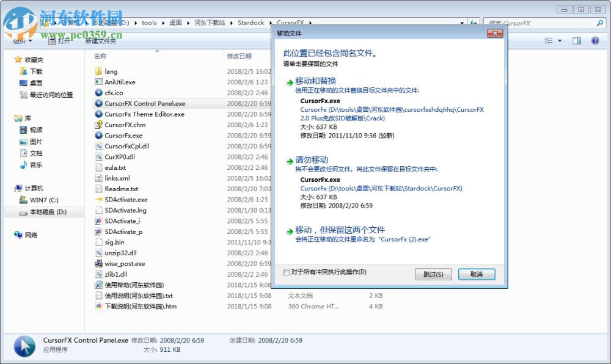
Task: Click the 跳过(S) skip button
Action: tap(433, 275)
